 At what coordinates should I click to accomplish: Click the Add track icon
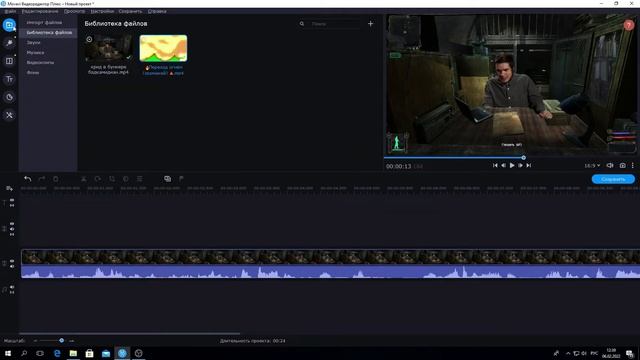pyautogui.click(x=9, y=189)
